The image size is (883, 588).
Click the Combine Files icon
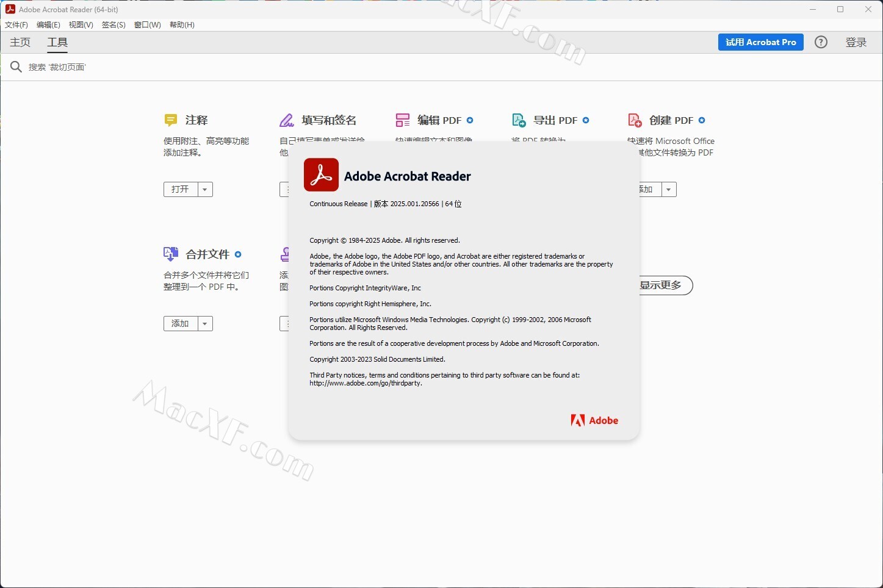[171, 254]
